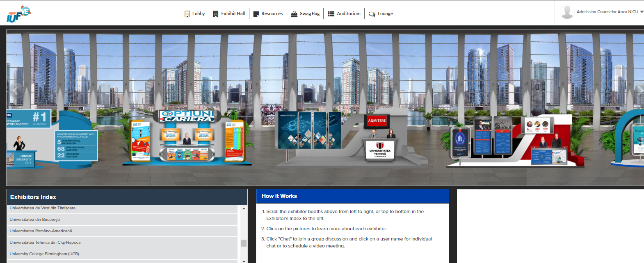Click the Exhibitors Index header
644x263 pixels.
(127, 197)
